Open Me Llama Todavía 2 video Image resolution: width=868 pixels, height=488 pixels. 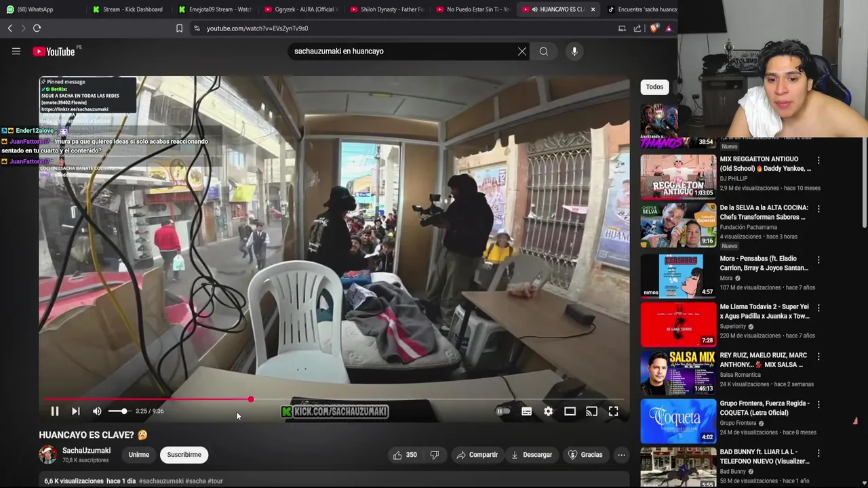(678, 324)
